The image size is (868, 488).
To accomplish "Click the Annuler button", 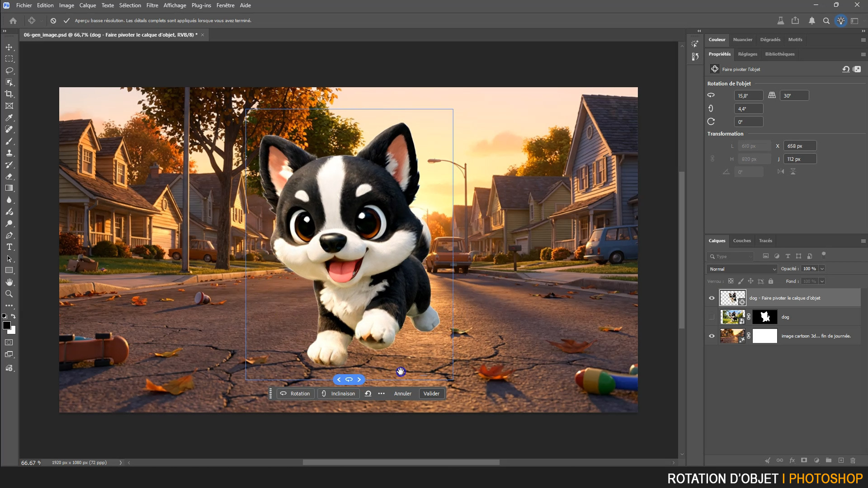I will [x=402, y=394].
